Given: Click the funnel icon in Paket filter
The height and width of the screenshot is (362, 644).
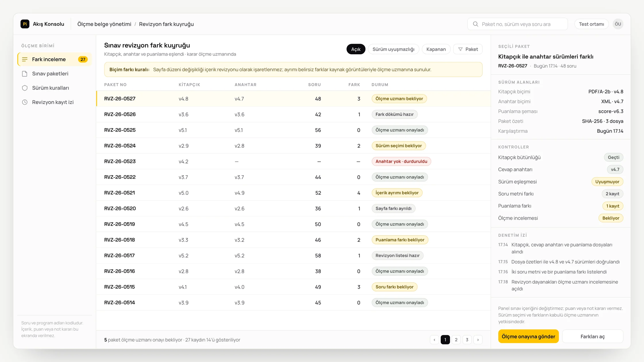Looking at the screenshot, I should tap(460, 49).
